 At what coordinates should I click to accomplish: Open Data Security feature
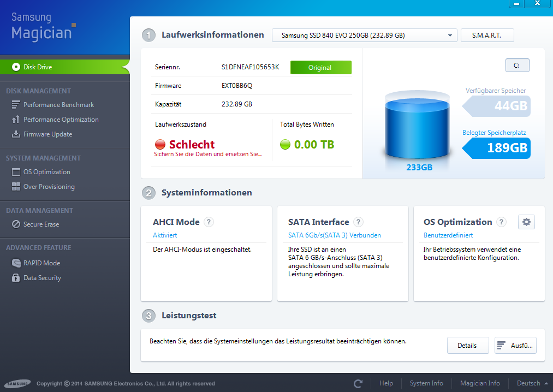tap(42, 278)
